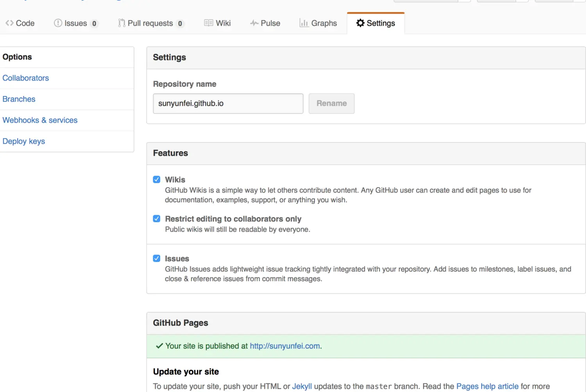The width and height of the screenshot is (586, 392).
Task: Click the Repository name label
Action: pos(185,84)
